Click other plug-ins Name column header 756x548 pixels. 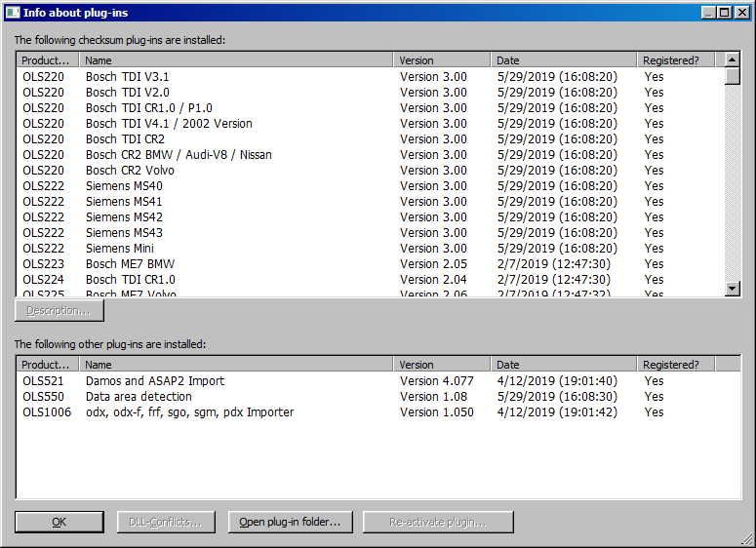236,365
